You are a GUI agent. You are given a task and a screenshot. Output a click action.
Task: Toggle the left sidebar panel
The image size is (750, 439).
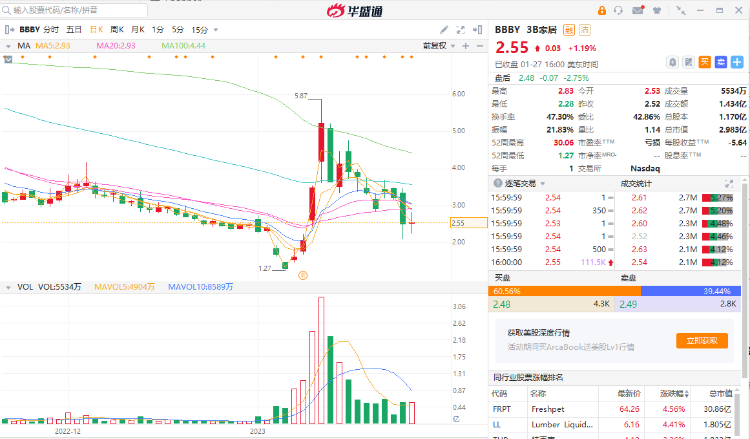[9, 30]
